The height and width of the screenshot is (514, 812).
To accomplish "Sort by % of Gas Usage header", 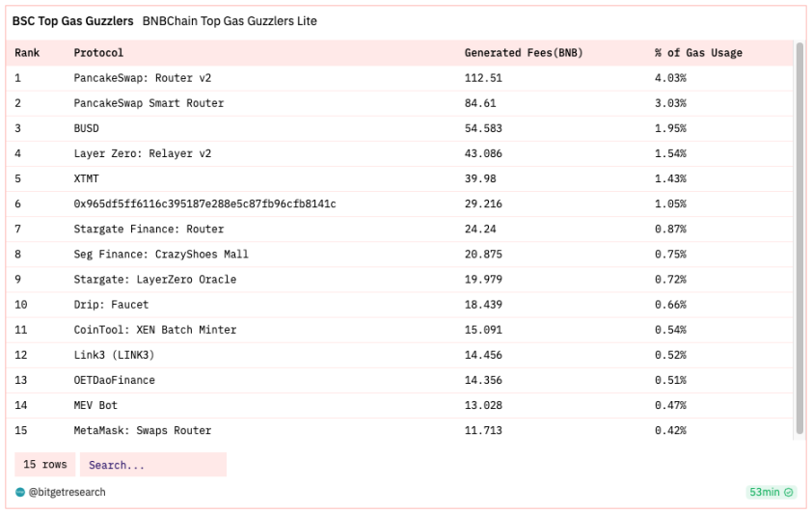I will (698, 53).
